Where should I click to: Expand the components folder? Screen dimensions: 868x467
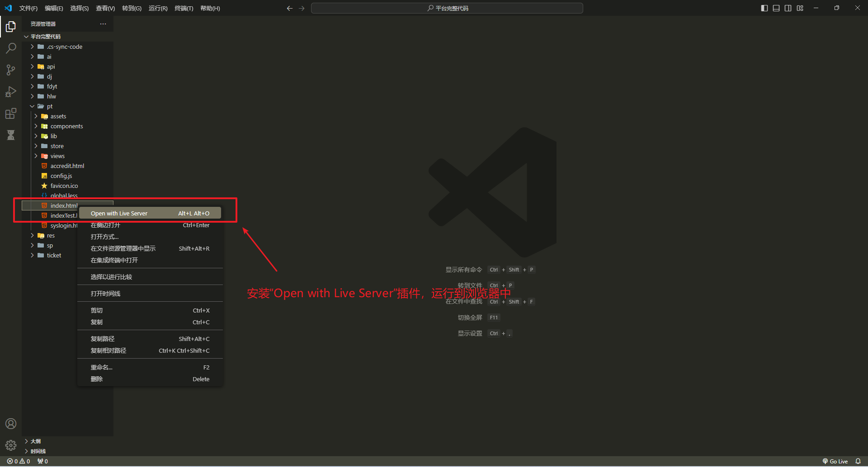[x=68, y=126]
